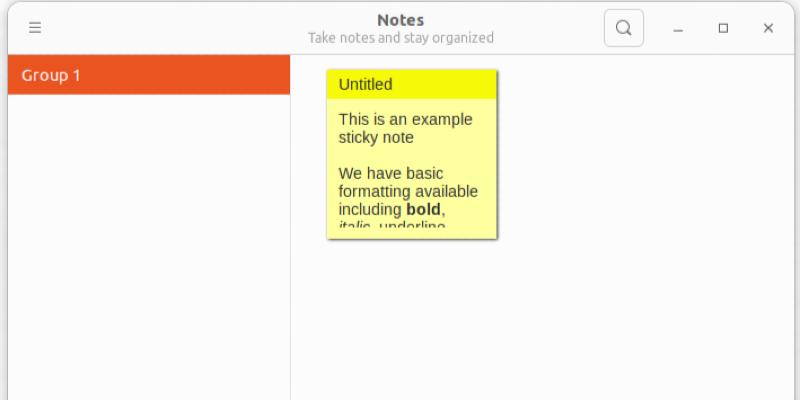Close the Notes window

point(768,28)
